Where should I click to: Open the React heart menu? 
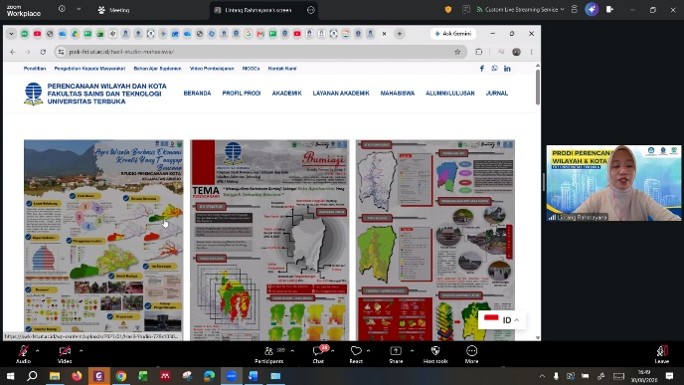point(356,354)
